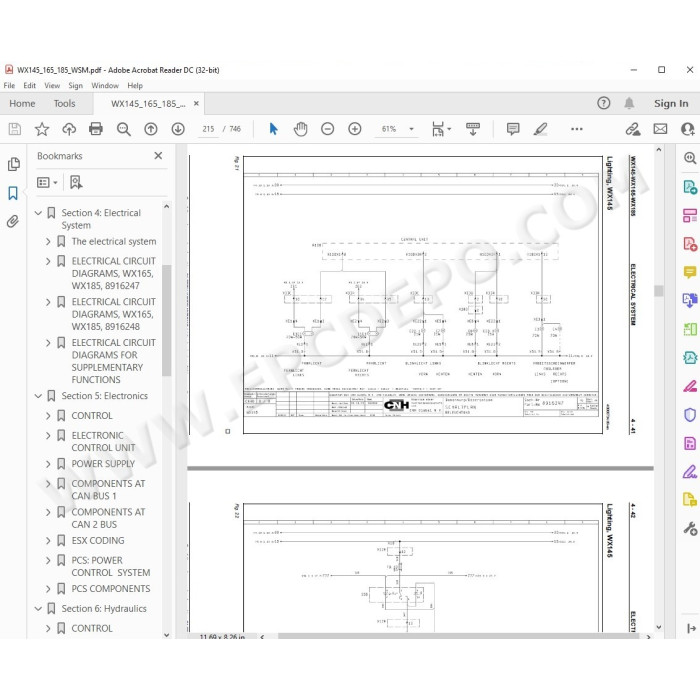The image size is (700, 700).
Task: Open More Tools wrench icon in right pane
Action: pos(690,529)
